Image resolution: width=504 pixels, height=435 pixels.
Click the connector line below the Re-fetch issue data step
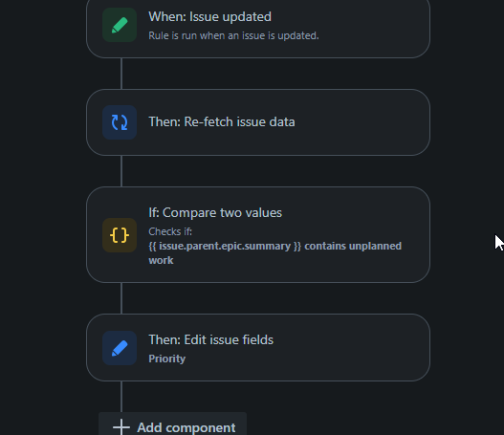121,171
